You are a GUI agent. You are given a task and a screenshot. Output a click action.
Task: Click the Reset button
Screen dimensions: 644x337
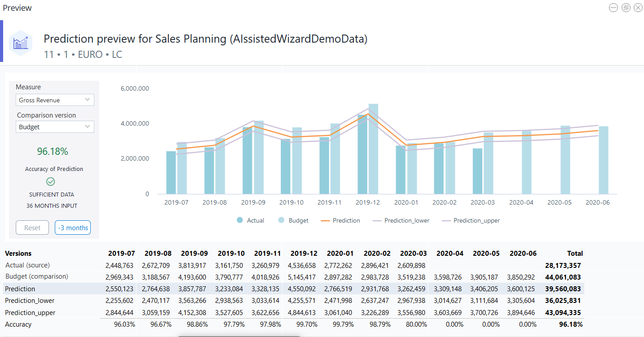(32, 228)
